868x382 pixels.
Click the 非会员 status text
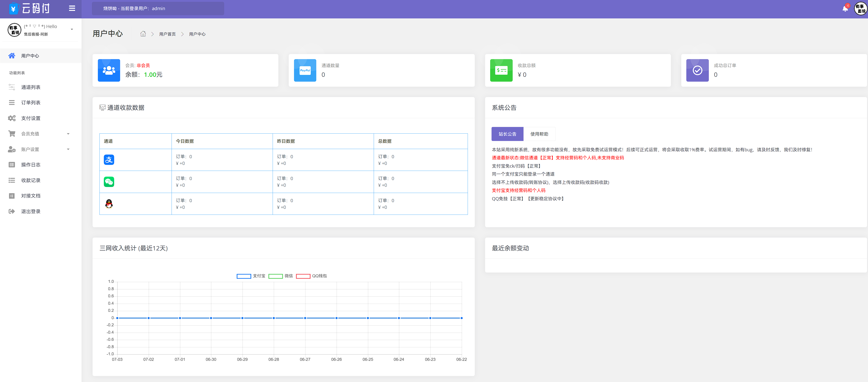143,66
